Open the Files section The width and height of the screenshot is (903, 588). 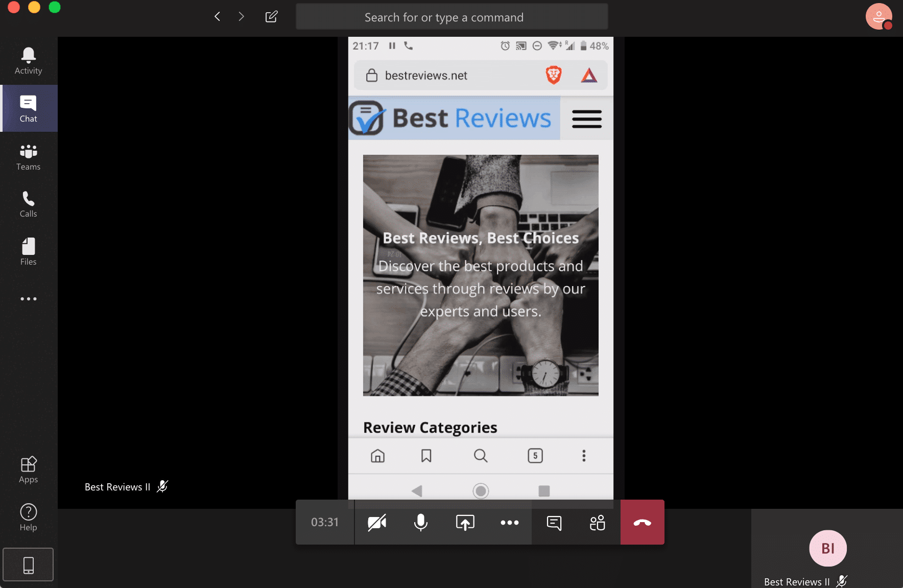point(28,251)
